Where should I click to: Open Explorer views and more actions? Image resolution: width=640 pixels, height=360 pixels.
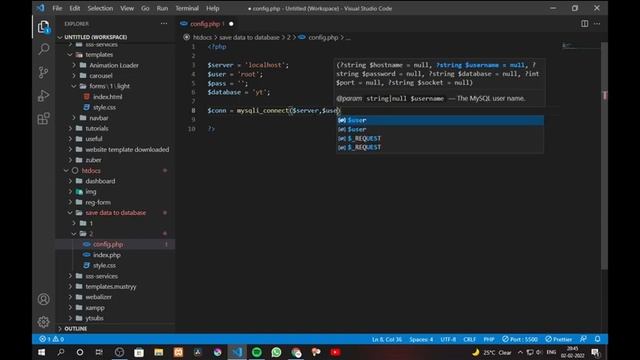click(164, 24)
